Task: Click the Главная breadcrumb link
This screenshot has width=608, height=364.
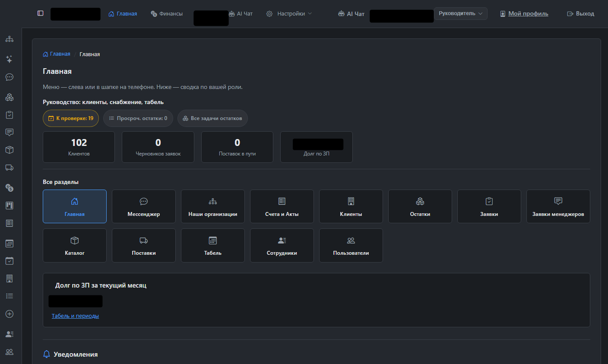Action: (x=57, y=54)
